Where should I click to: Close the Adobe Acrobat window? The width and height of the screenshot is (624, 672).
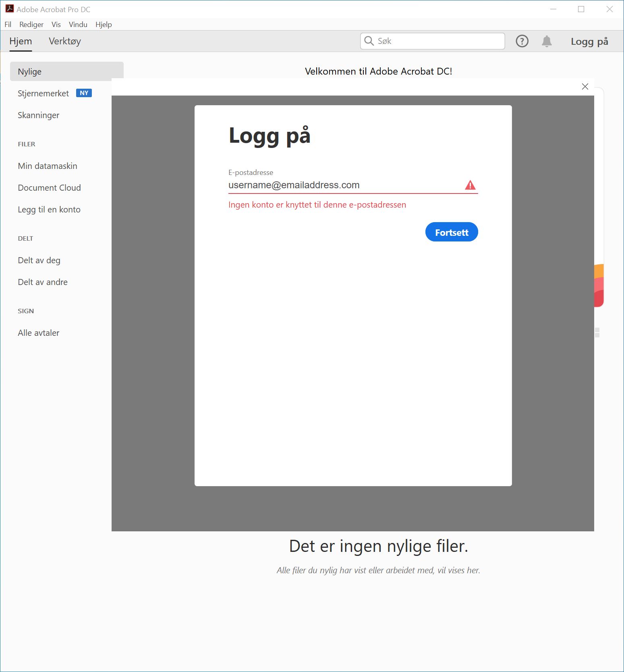[x=609, y=9]
